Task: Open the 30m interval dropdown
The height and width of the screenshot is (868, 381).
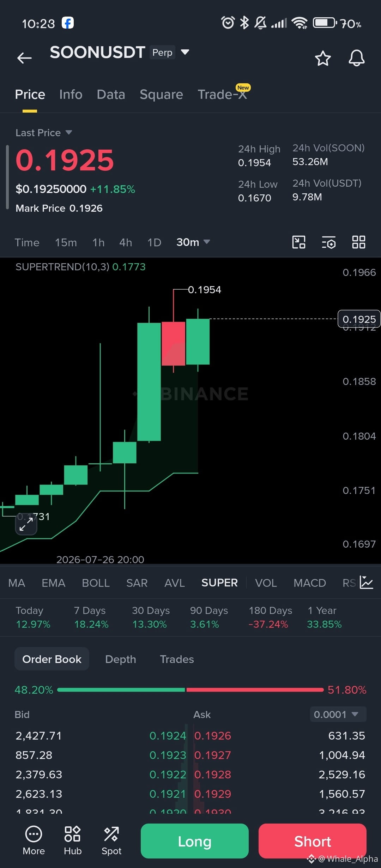Action: tap(193, 242)
